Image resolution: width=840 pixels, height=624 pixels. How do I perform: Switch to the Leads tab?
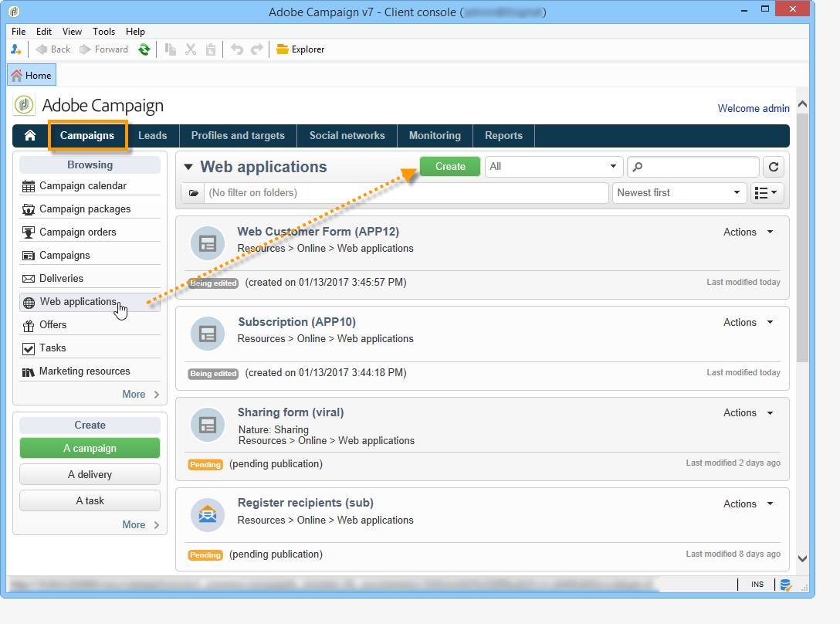[153, 136]
